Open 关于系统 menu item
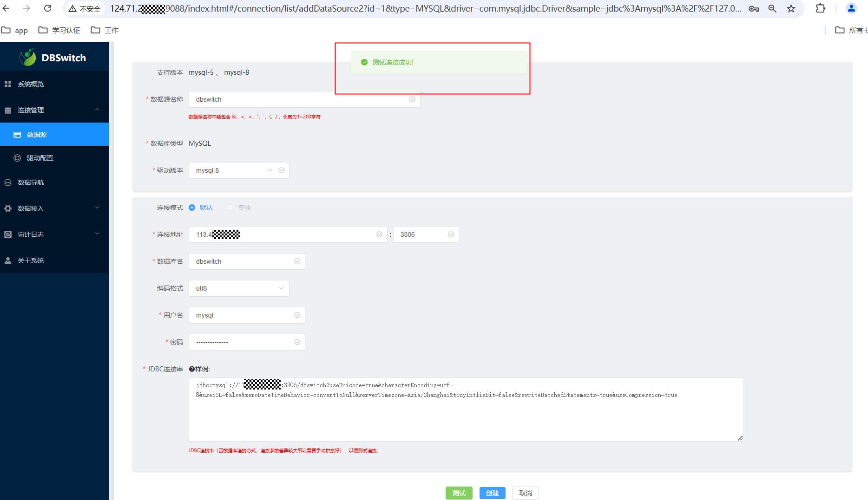This screenshot has width=868, height=500. 54,260
